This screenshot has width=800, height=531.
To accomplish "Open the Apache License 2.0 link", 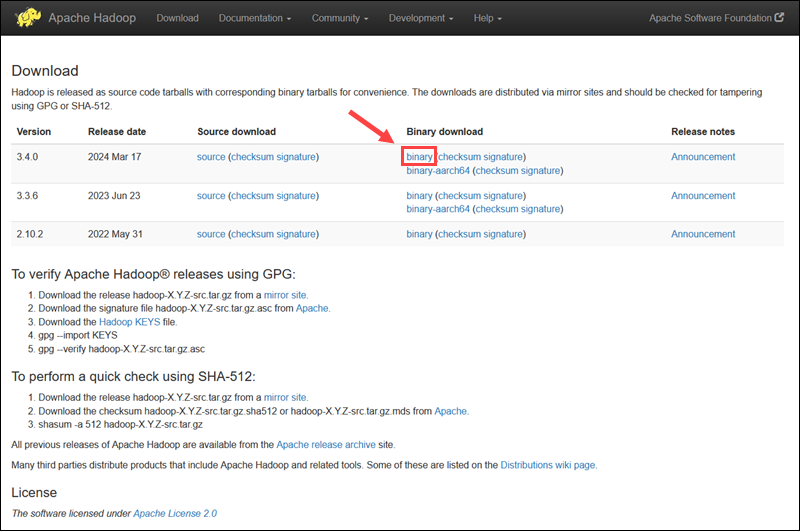I will [x=175, y=513].
